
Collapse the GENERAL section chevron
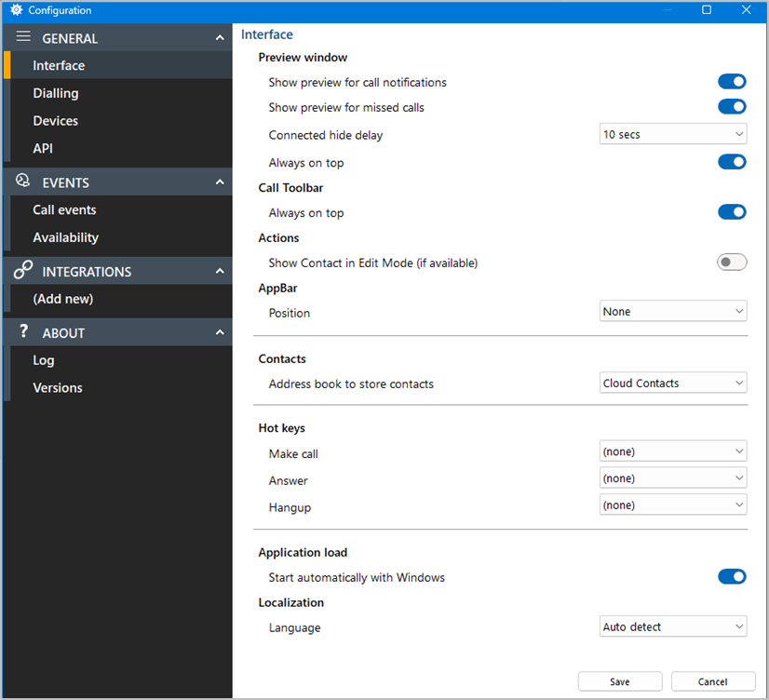pos(220,38)
